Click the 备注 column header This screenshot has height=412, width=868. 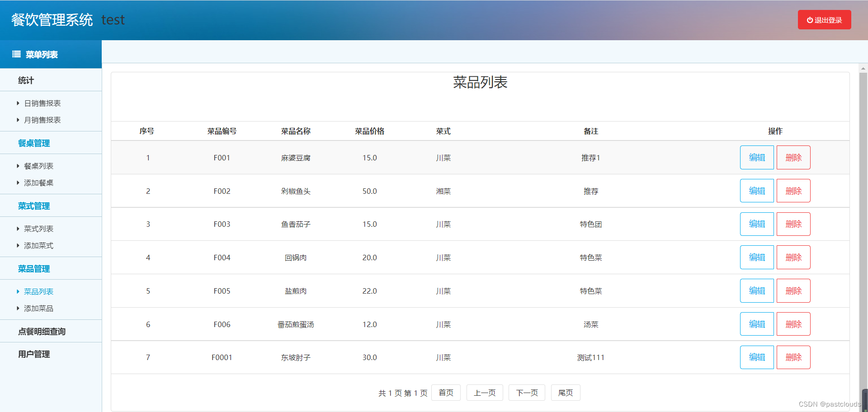[x=591, y=131]
